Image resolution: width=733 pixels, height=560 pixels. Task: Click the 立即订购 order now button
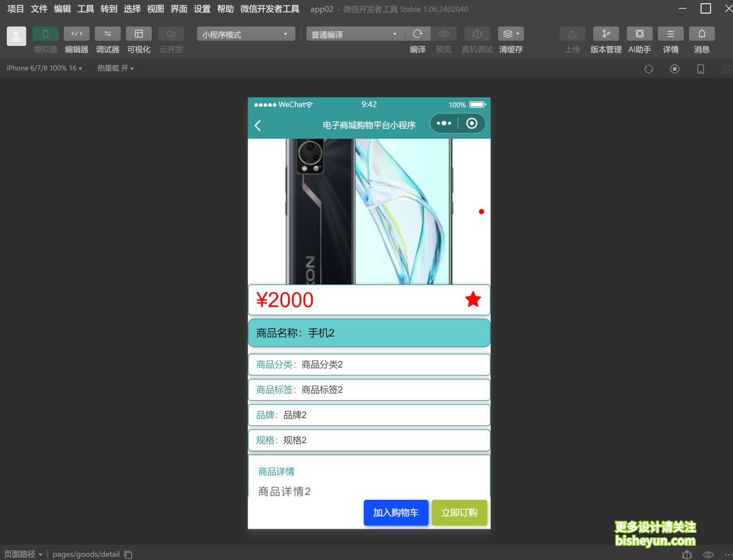(459, 512)
